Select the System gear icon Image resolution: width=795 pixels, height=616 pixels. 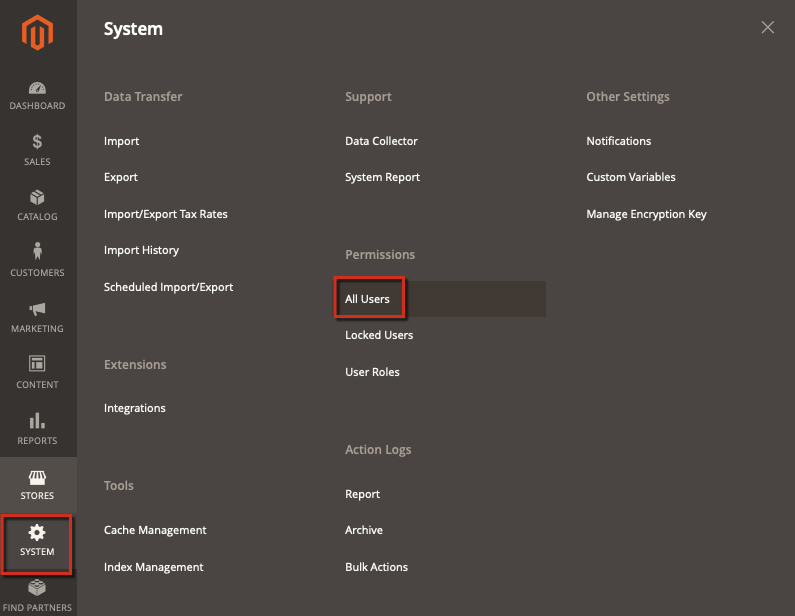(37, 532)
